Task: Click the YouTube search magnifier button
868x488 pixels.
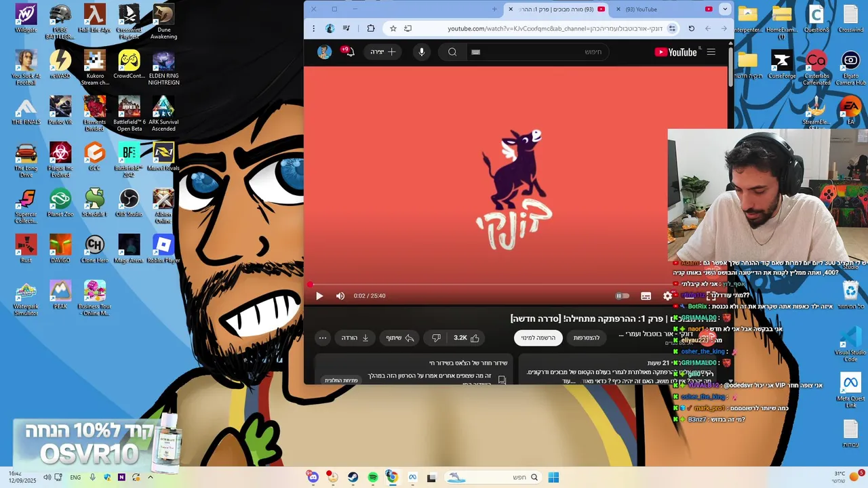Action: pyautogui.click(x=452, y=52)
